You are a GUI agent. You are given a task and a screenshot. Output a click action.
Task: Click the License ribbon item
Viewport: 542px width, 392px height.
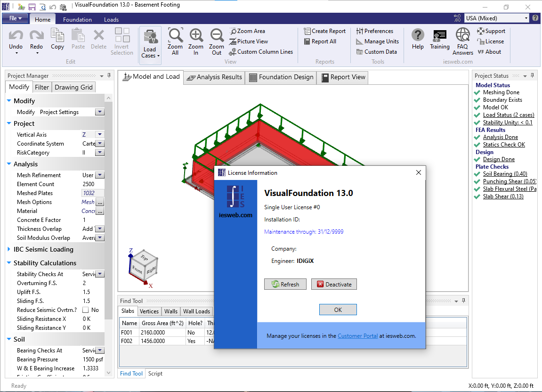(491, 41)
